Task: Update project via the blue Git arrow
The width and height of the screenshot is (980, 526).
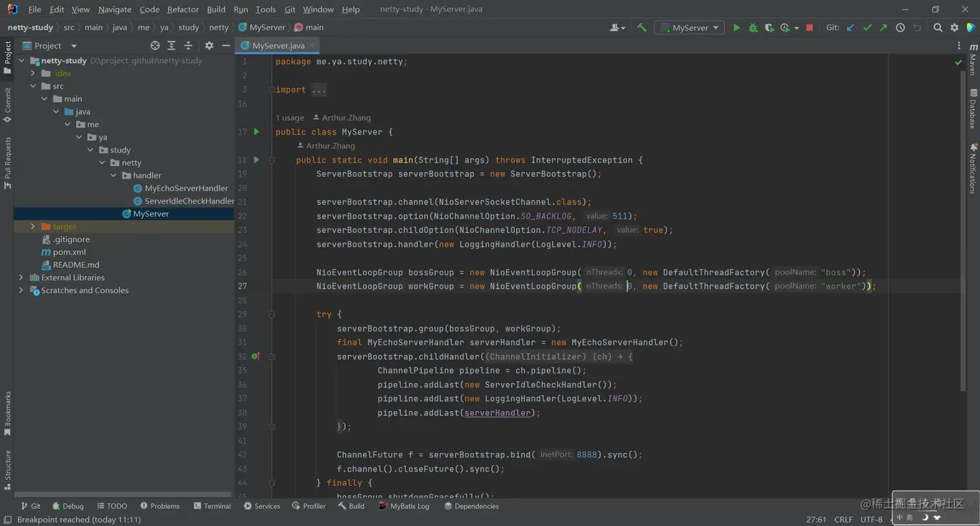Action: (x=850, y=28)
